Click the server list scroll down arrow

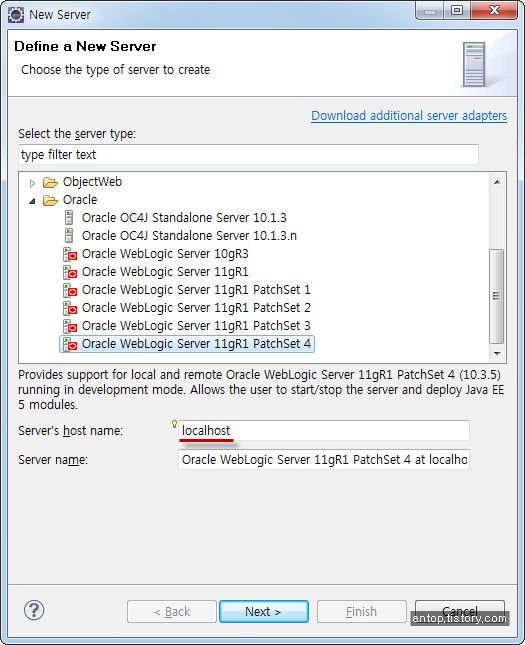click(497, 354)
